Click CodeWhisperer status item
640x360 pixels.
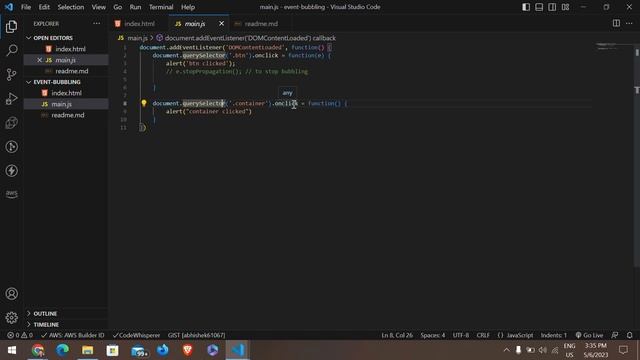[x=136, y=335]
